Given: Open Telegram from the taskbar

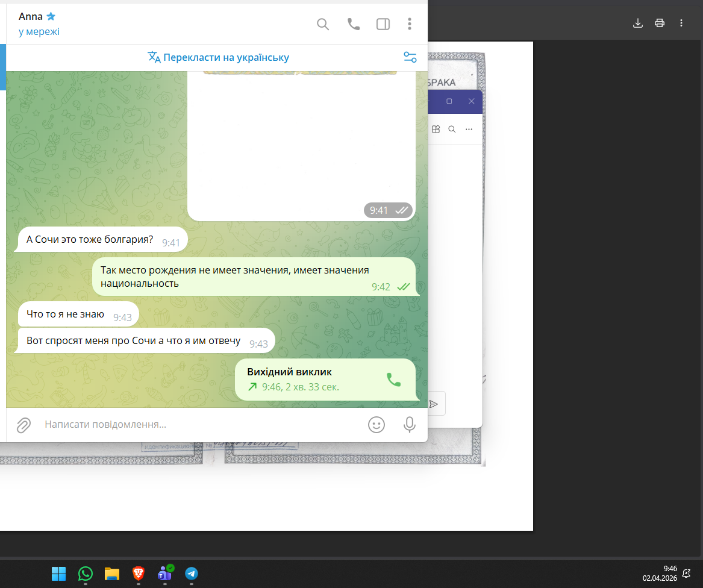Looking at the screenshot, I should click(x=192, y=574).
